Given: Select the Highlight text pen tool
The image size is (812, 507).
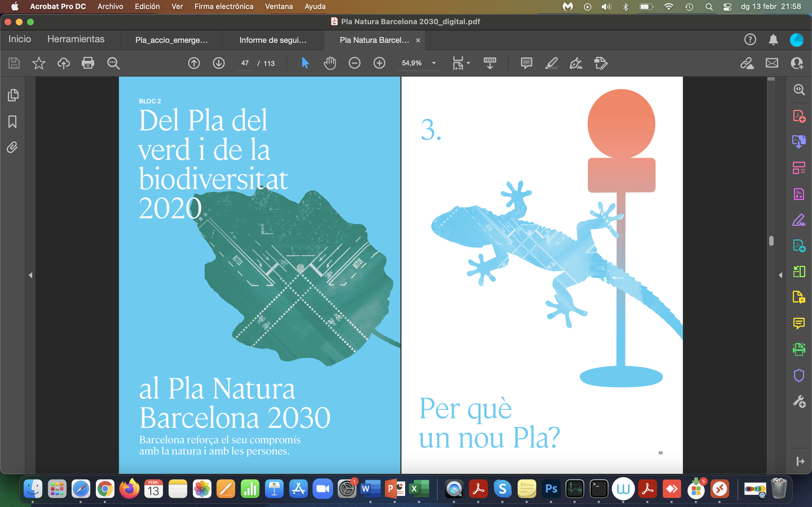Looking at the screenshot, I should pyautogui.click(x=551, y=63).
